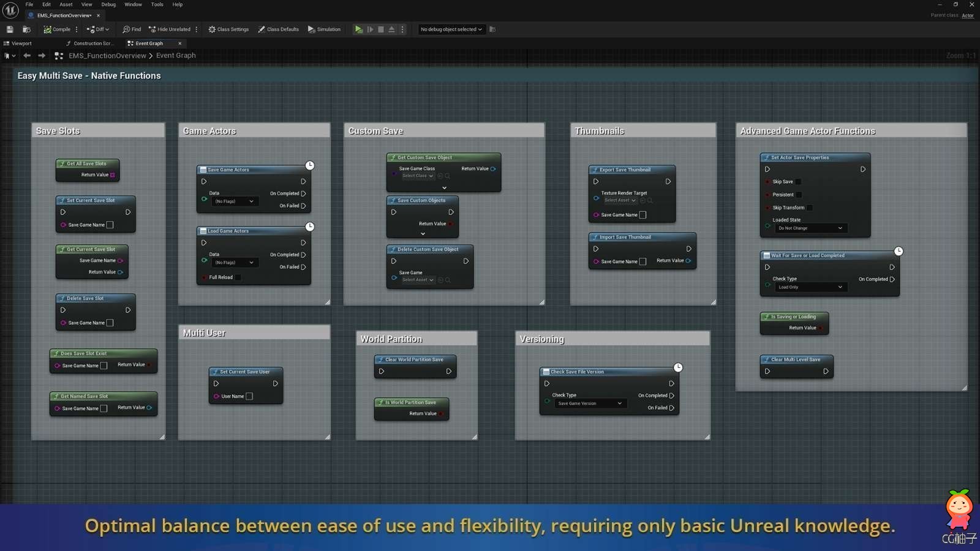The height and width of the screenshot is (551, 980).
Task: Open play options menu dots
Action: click(402, 29)
